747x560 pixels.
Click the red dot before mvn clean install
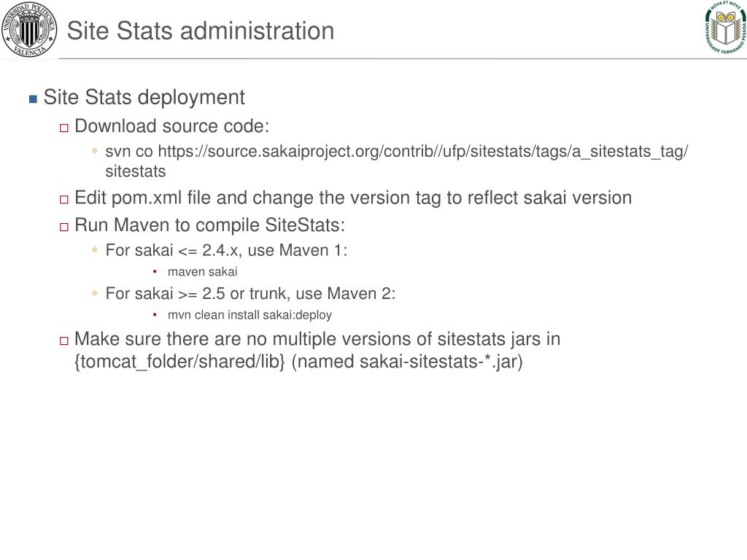pos(155,315)
